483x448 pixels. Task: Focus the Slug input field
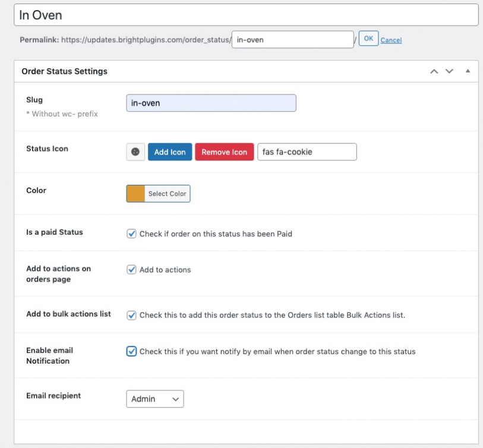[x=211, y=103]
